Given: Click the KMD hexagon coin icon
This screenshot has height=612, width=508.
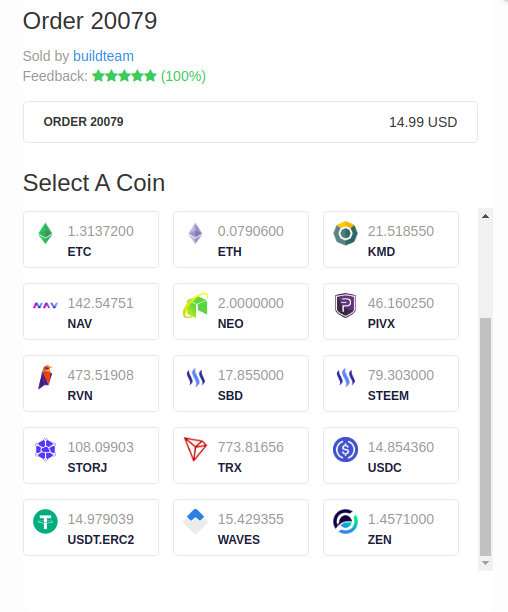Looking at the screenshot, I should tap(345, 233).
